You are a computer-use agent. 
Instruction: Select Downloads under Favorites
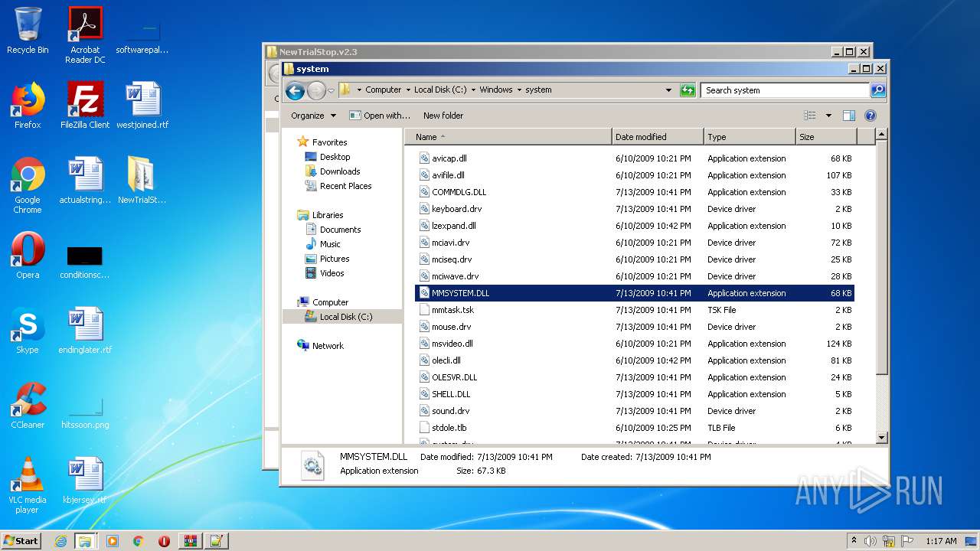coord(340,171)
